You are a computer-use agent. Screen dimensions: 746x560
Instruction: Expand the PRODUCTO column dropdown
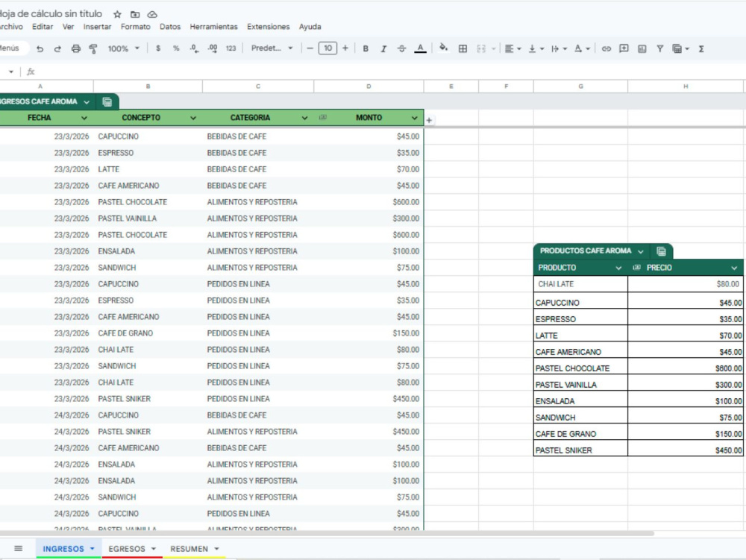point(618,268)
